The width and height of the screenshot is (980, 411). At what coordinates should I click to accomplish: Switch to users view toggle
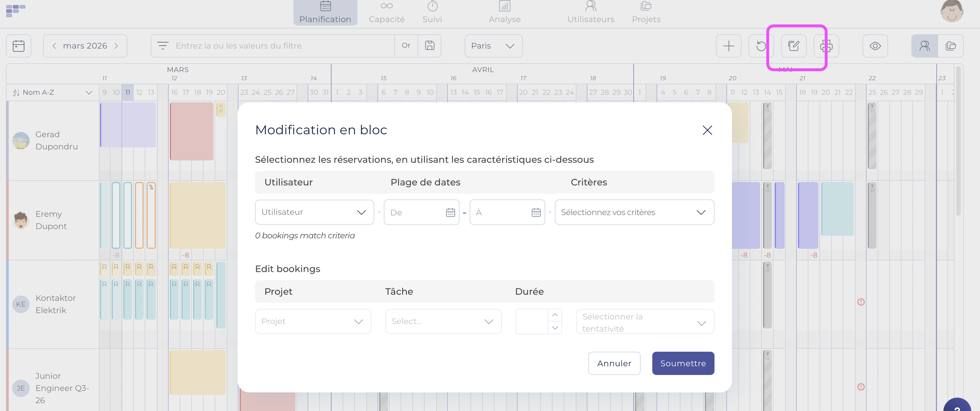(924, 46)
